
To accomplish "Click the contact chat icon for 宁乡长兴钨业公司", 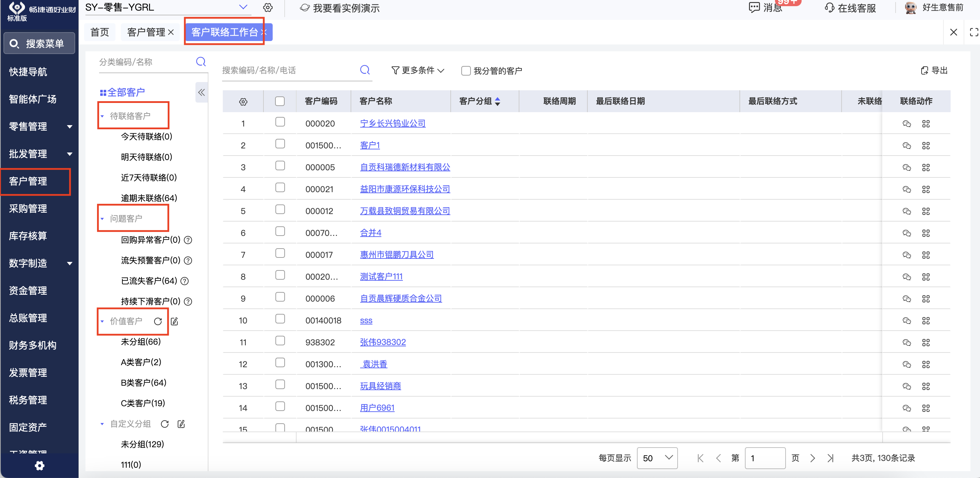I will point(907,124).
